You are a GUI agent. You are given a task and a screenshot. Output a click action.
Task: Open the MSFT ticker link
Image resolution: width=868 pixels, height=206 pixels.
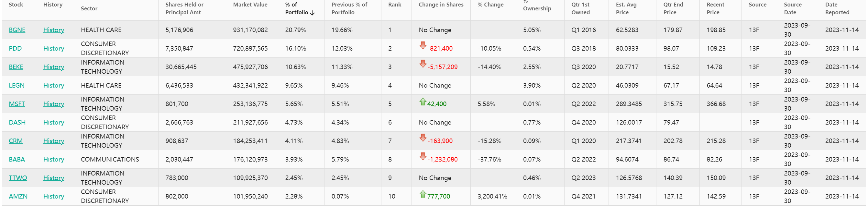[x=17, y=104]
